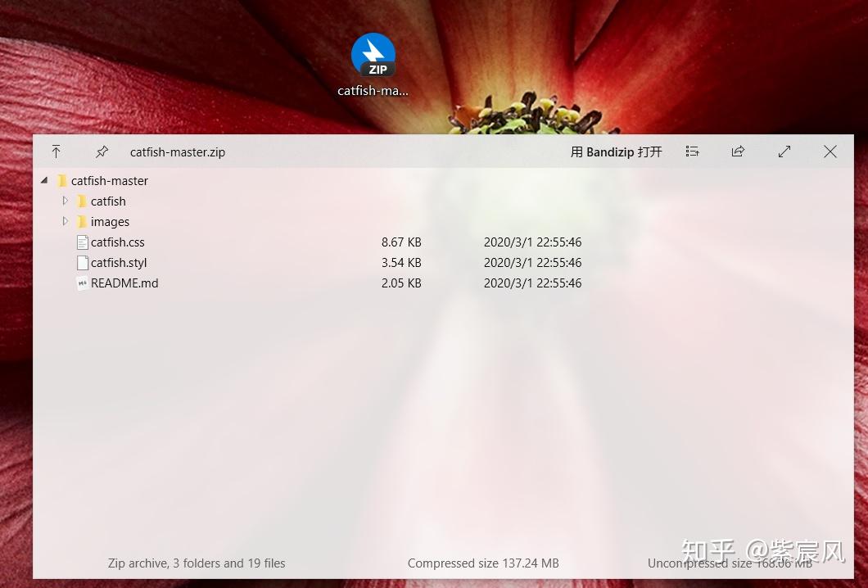Select the catfish-master folder icon
The height and width of the screenshot is (588, 868).
coord(62,180)
